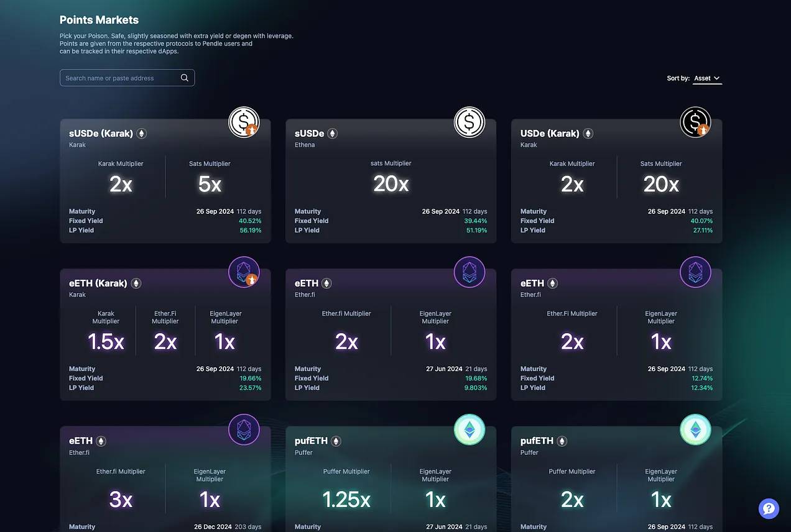Open the Sort by Asset dropdown
The width and height of the screenshot is (791, 532).
[x=707, y=78]
